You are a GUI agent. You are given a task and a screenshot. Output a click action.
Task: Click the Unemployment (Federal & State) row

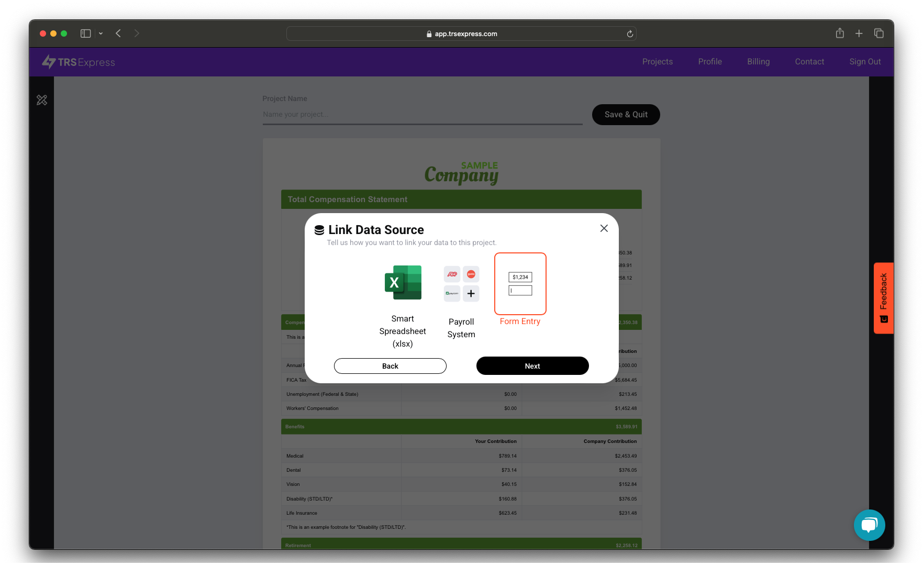tap(461, 394)
